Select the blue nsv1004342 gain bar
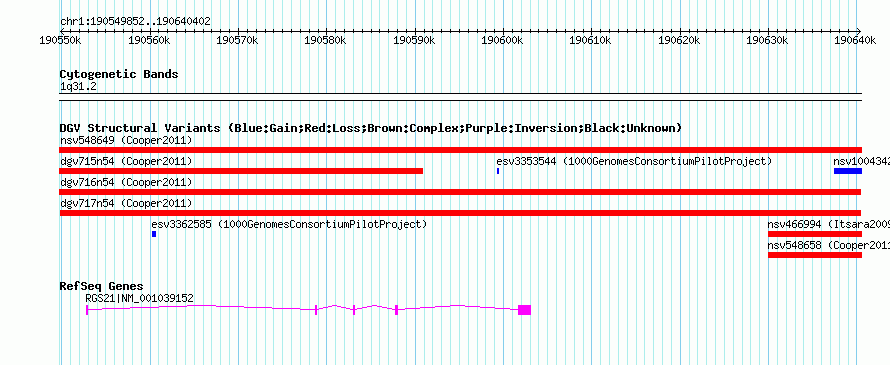 pyautogui.click(x=848, y=171)
